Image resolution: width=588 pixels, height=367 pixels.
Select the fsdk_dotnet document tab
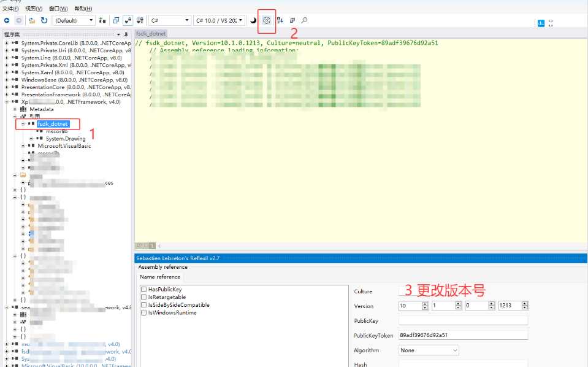pos(151,34)
